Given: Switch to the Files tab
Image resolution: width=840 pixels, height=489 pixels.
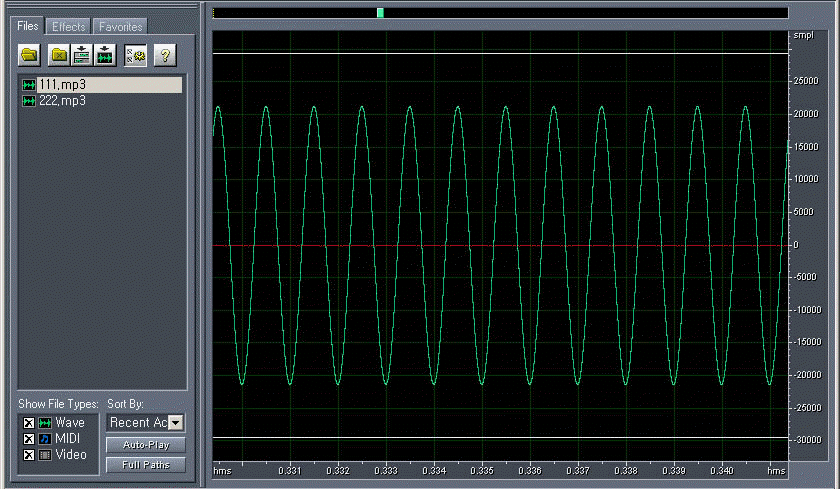Looking at the screenshot, I should [27, 26].
